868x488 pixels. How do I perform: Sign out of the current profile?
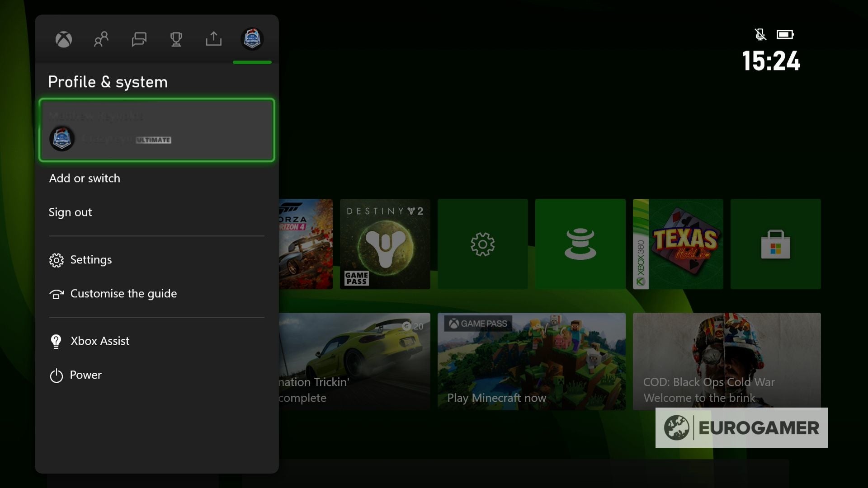coord(71,212)
